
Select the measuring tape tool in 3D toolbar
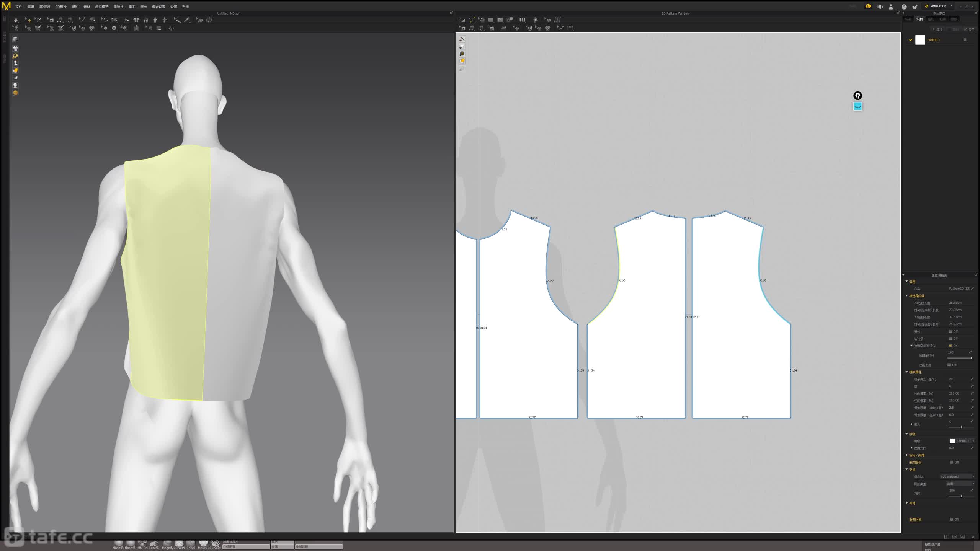coord(187,20)
